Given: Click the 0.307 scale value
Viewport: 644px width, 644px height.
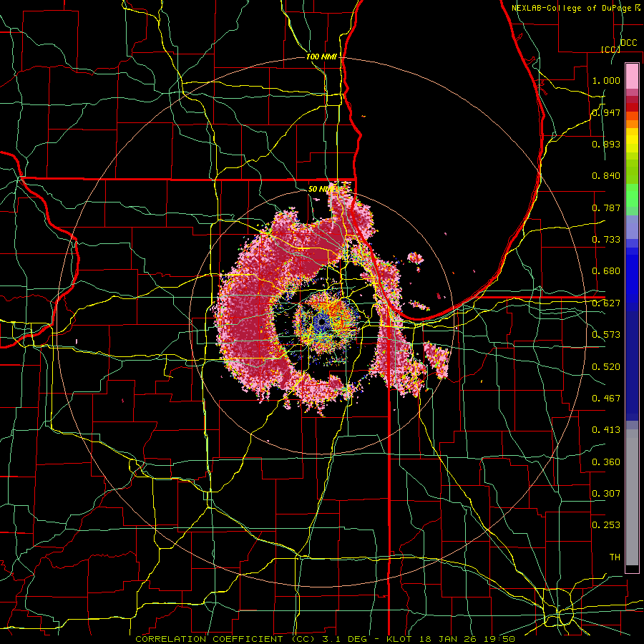Looking at the screenshot, I should point(606,493).
